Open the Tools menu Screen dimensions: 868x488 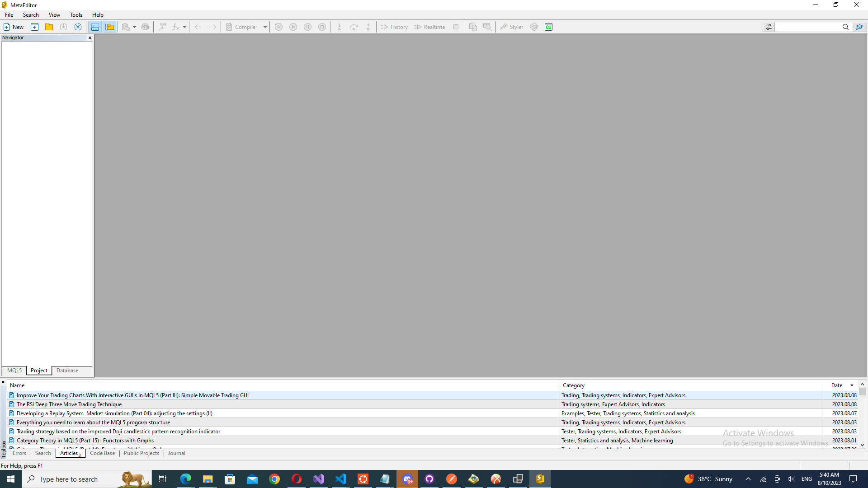point(76,15)
